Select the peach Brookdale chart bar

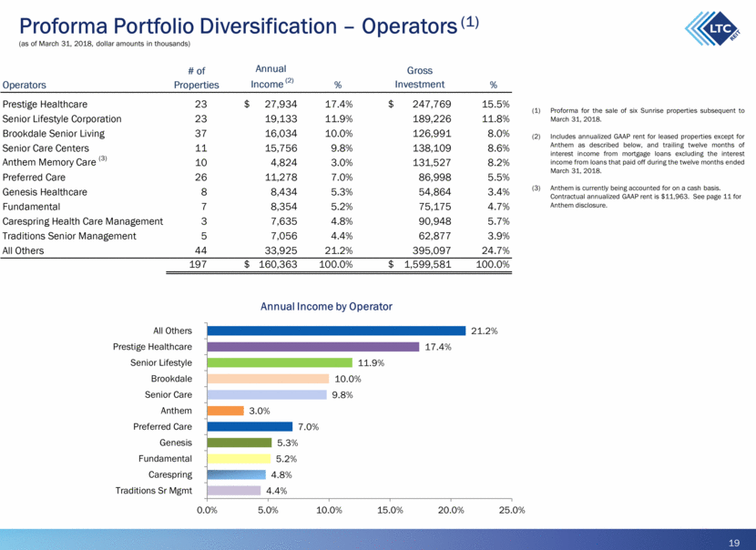click(x=268, y=379)
